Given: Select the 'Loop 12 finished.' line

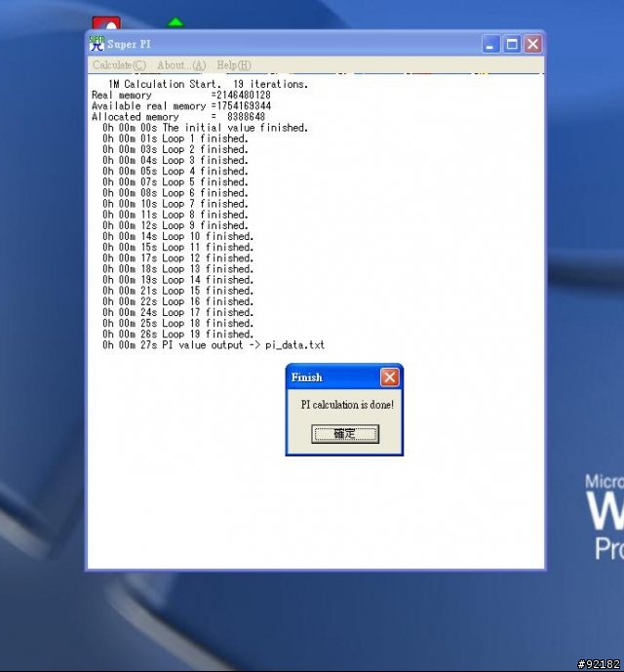Looking at the screenshot, I should (177, 258).
